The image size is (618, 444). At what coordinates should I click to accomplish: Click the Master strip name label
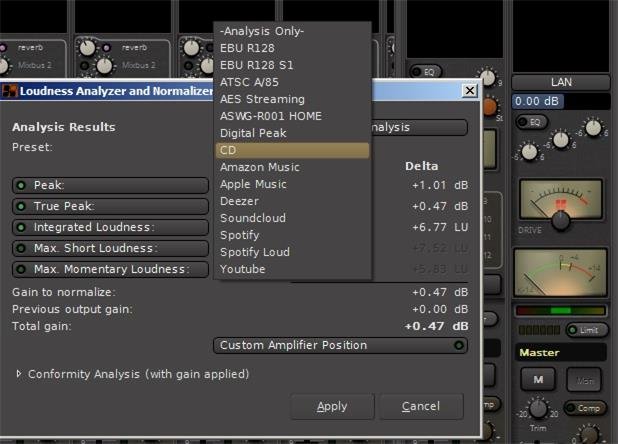[x=560, y=353]
